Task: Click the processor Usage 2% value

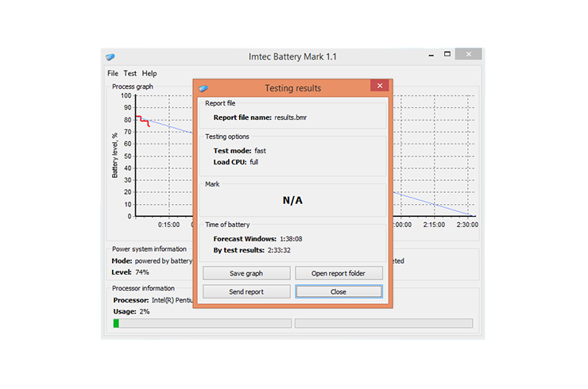Action: coord(145,311)
